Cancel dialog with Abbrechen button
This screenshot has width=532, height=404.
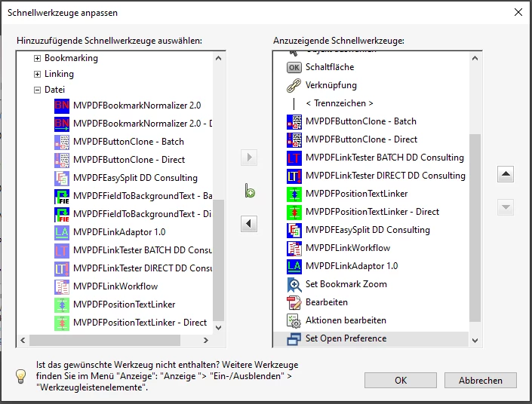tap(481, 381)
